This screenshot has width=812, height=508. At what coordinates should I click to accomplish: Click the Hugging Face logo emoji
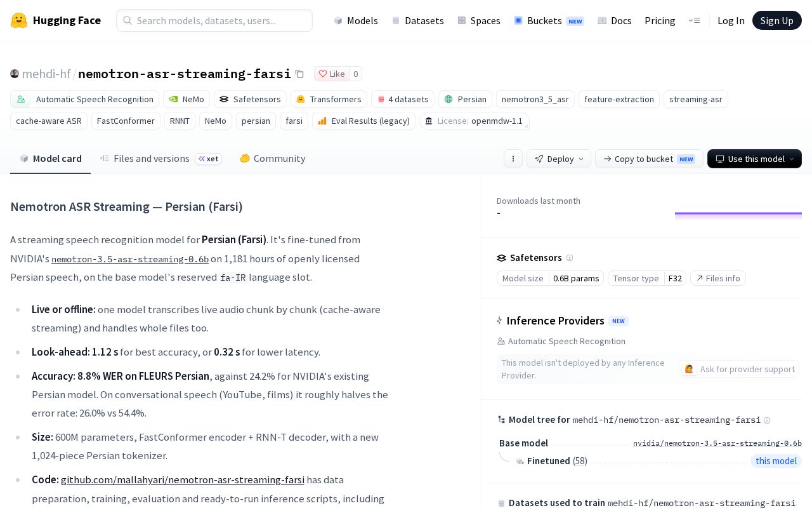click(x=19, y=20)
